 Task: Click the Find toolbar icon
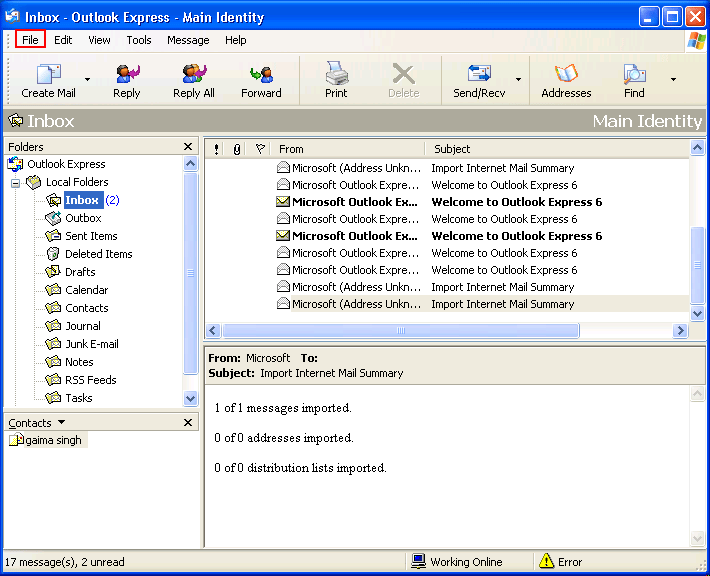[634, 74]
